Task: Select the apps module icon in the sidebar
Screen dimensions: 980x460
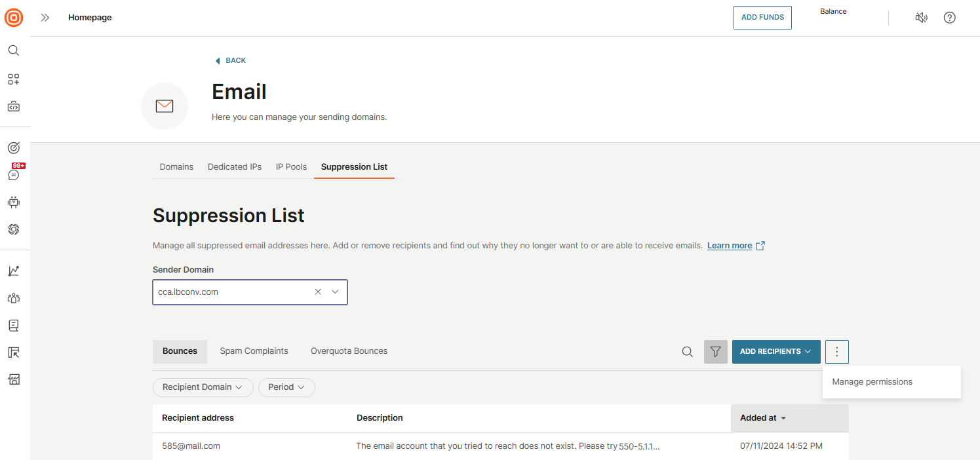Action: pos(13,79)
